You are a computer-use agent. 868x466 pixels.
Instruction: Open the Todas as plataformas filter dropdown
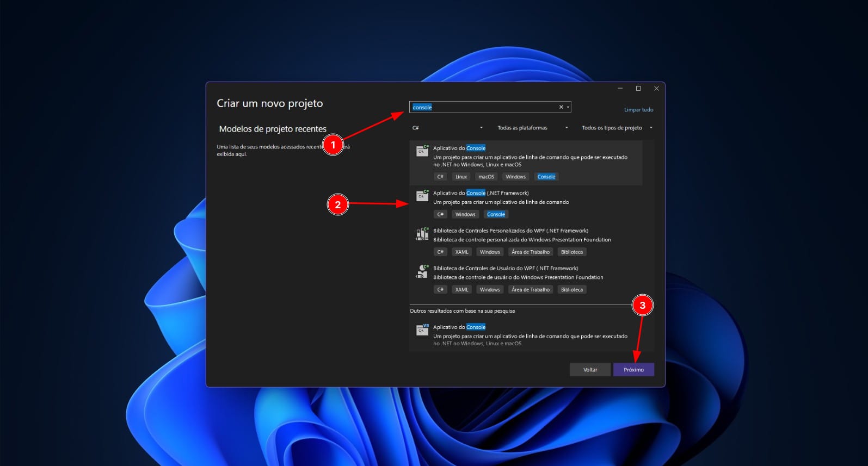pyautogui.click(x=532, y=128)
